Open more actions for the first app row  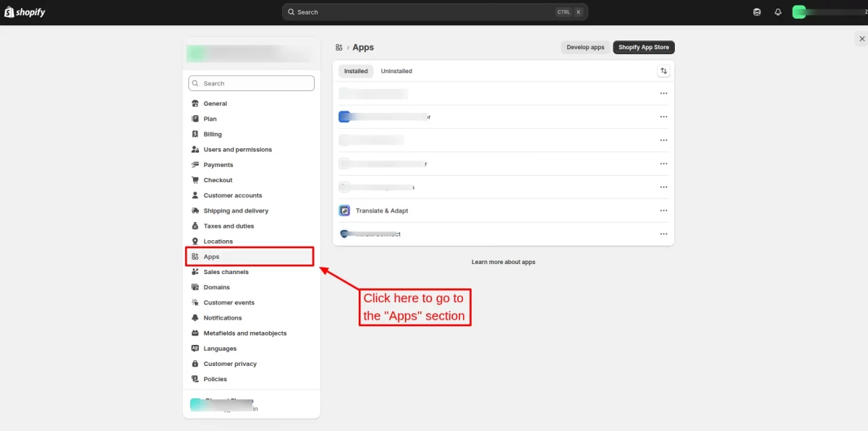(663, 93)
